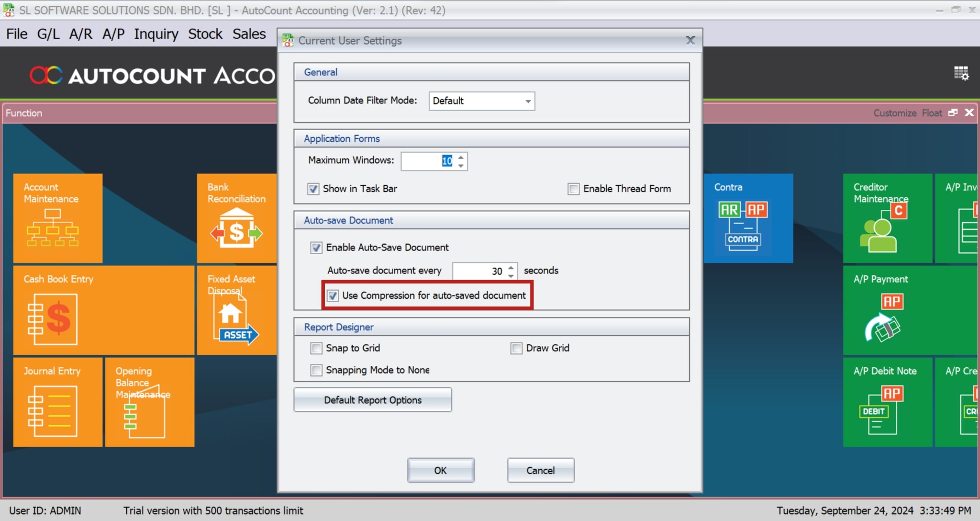Click the Default Report Options button
Viewport: 980px width, 521px height.
click(x=372, y=400)
